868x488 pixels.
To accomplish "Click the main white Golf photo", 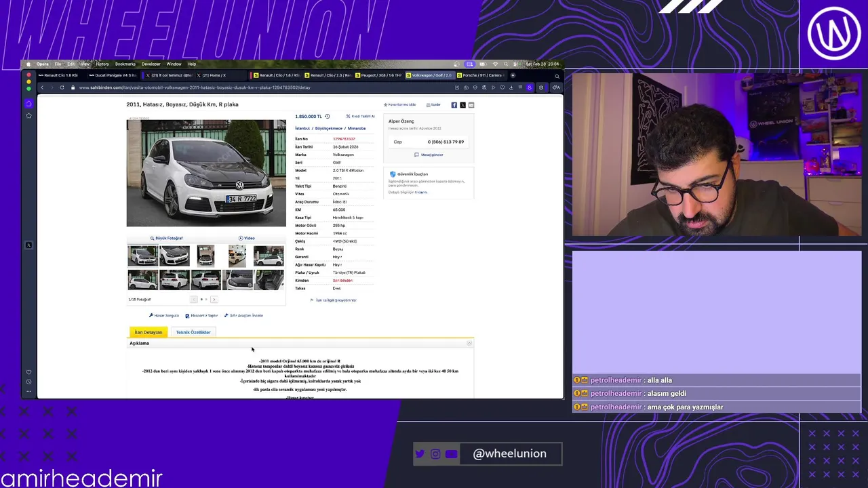I will (x=206, y=173).
